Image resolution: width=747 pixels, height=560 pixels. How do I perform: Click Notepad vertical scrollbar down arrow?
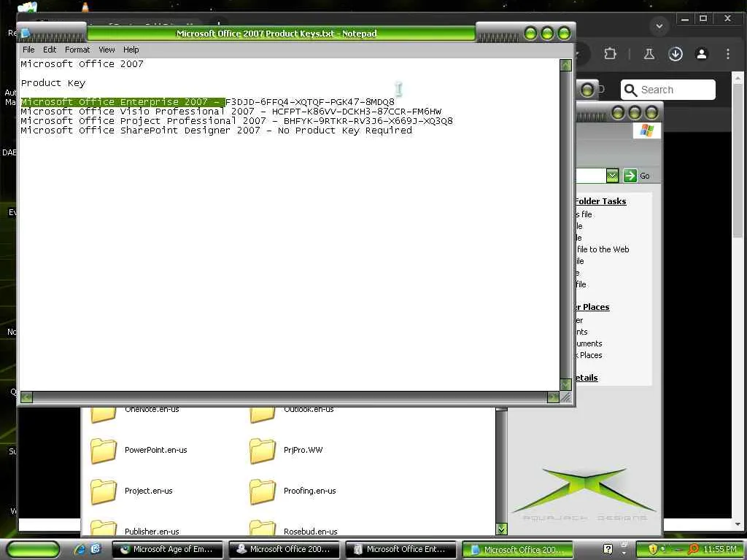pos(565,384)
